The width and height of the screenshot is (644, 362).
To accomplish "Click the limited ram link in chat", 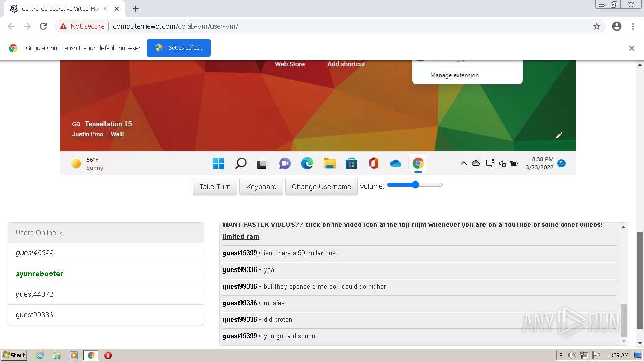I will [240, 236].
